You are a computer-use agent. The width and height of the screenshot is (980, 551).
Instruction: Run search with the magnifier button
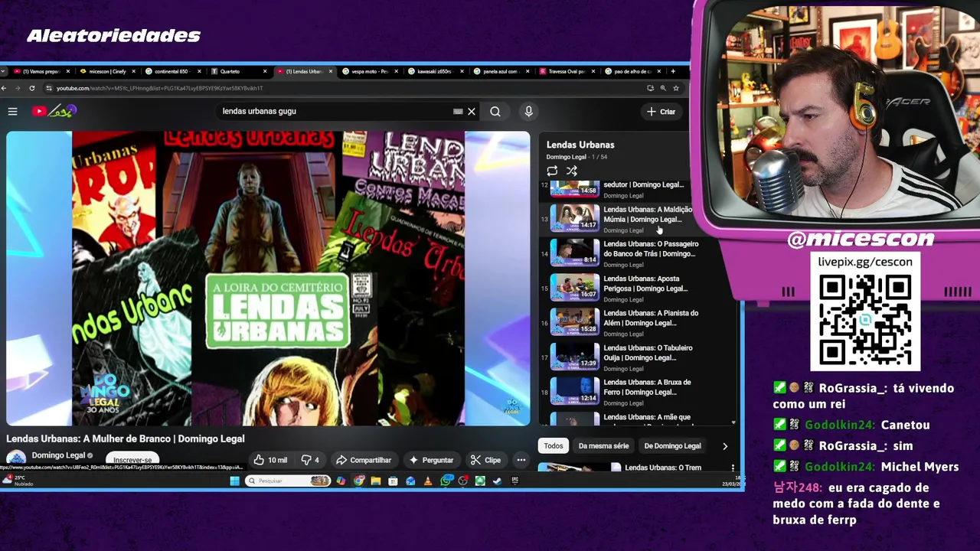click(495, 112)
